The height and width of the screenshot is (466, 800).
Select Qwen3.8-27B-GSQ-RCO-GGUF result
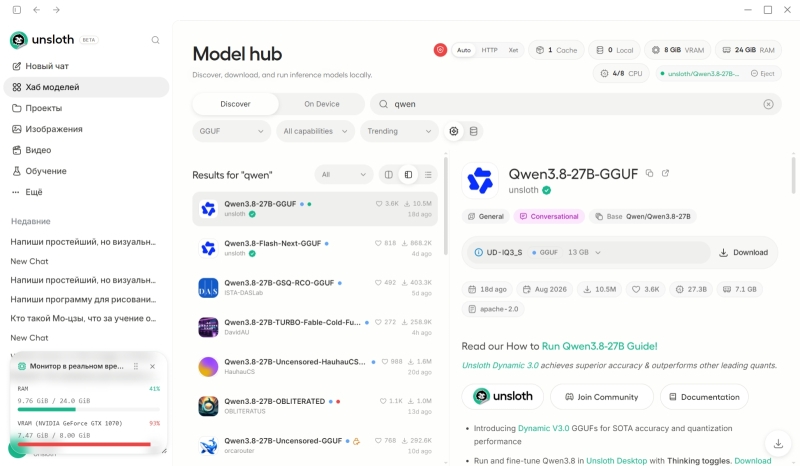315,287
